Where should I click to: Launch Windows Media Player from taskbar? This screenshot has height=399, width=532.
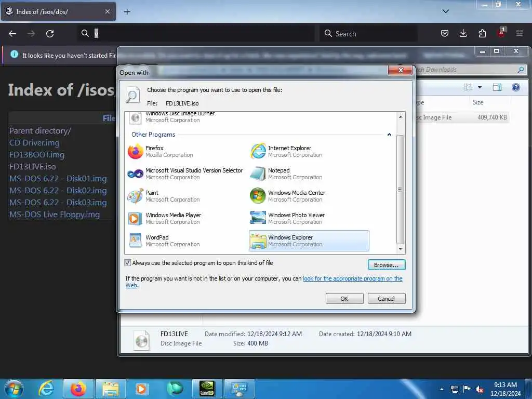point(141,389)
